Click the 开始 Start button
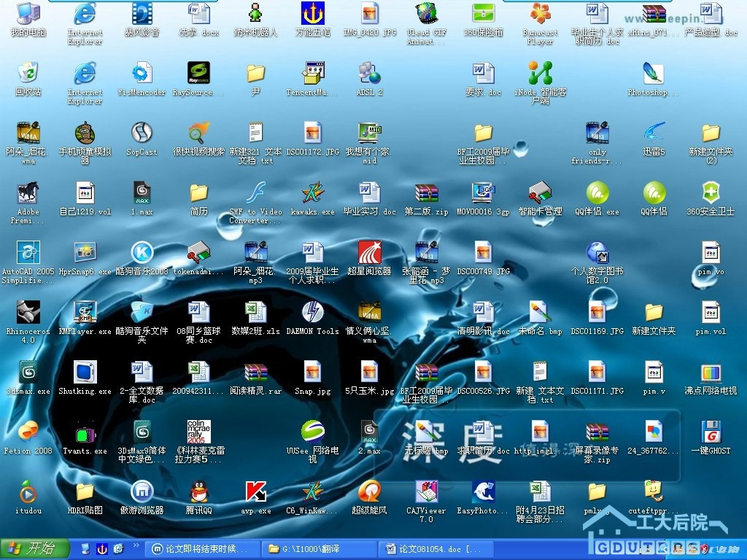The height and width of the screenshot is (560, 747). tap(35, 548)
